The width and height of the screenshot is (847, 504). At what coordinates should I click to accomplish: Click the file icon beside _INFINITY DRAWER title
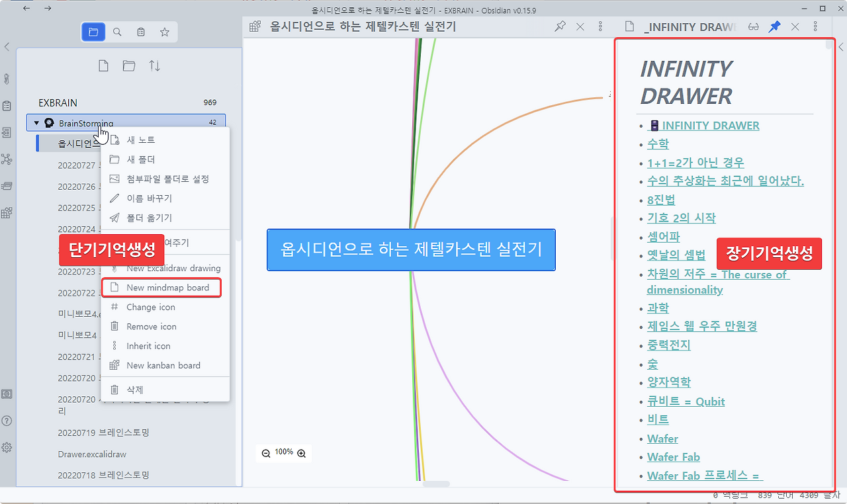(630, 26)
